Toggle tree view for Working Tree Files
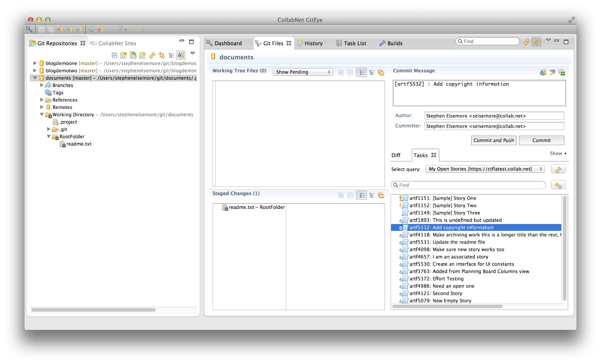The image size is (601, 364). coord(372,72)
